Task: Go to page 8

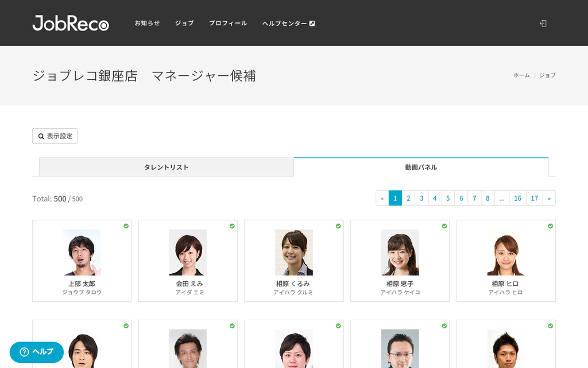Action: pyautogui.click(x=488, y=198)
